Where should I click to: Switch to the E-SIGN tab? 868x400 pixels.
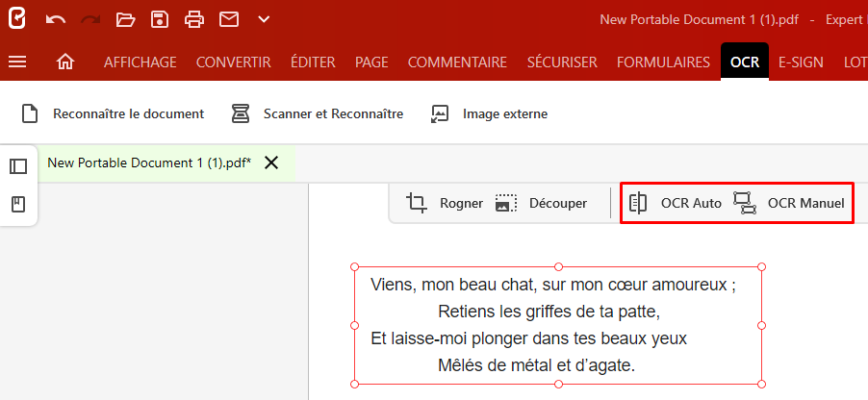tap(801, 62)
